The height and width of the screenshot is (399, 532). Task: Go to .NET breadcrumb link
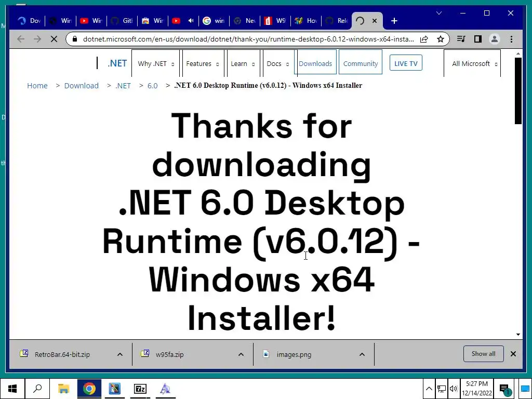tap(123, 86)
